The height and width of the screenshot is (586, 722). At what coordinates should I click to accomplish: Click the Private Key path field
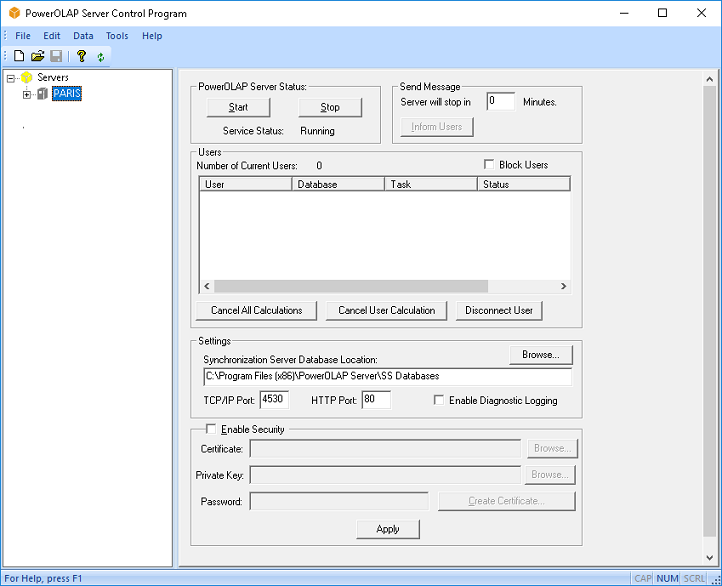point(385,475)
